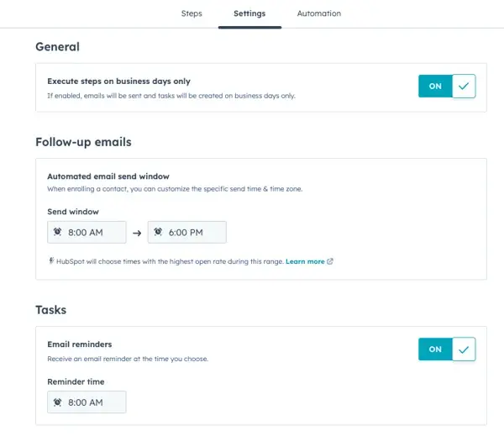Disable the Email reminders switch

447,349
